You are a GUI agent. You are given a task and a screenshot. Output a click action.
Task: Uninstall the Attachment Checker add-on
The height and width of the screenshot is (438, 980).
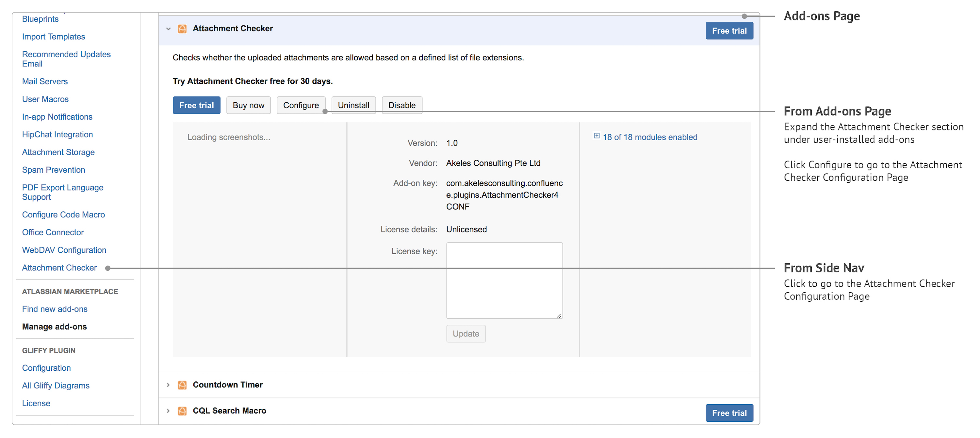point(353,105)
